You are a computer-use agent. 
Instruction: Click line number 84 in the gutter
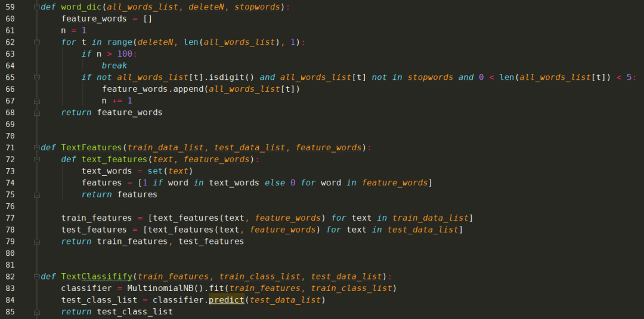[x=10, y=300]
